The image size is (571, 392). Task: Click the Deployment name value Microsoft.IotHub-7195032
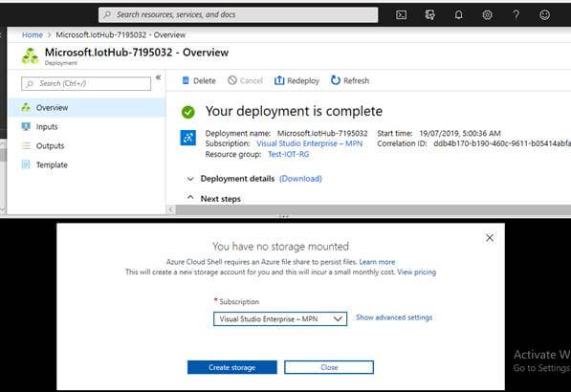322,133
